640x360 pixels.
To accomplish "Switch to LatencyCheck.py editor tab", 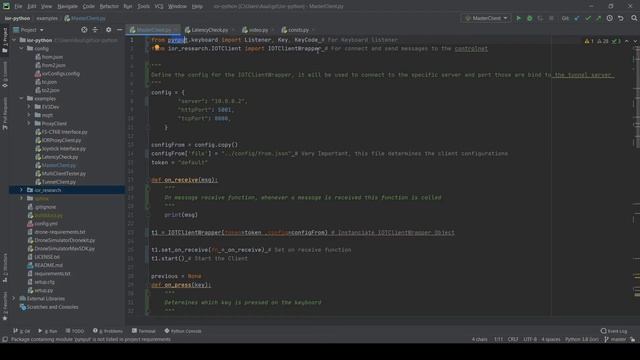I will click(209, 30).
